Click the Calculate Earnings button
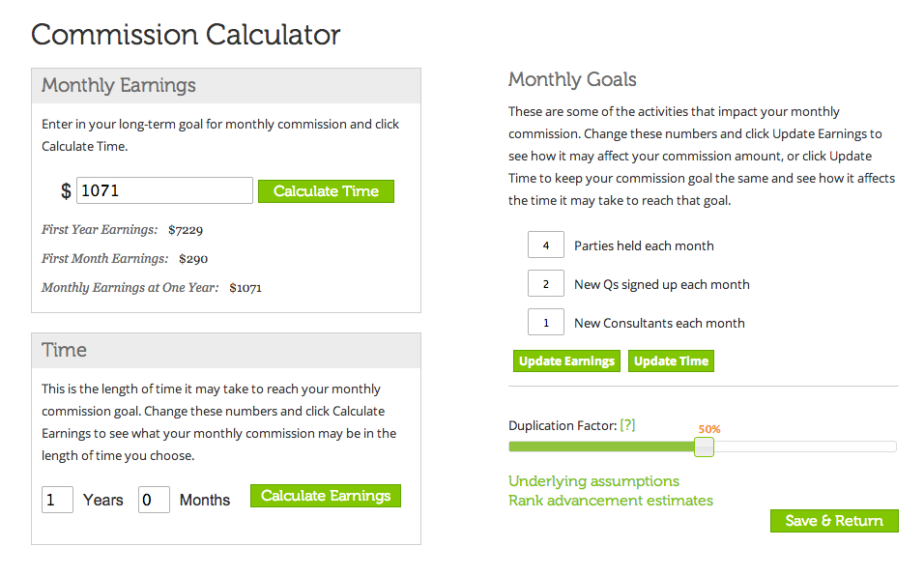The width and height of the screenshot is (924, 576). coord(326,496)
